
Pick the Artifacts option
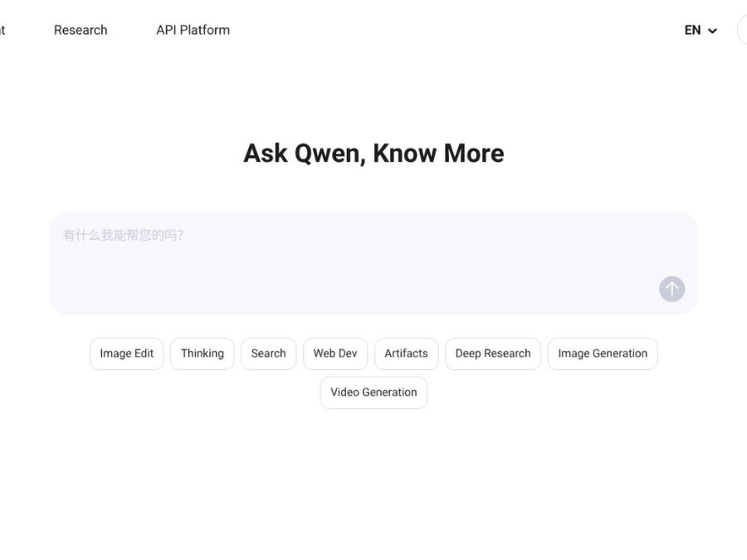[x=407, y=353]
